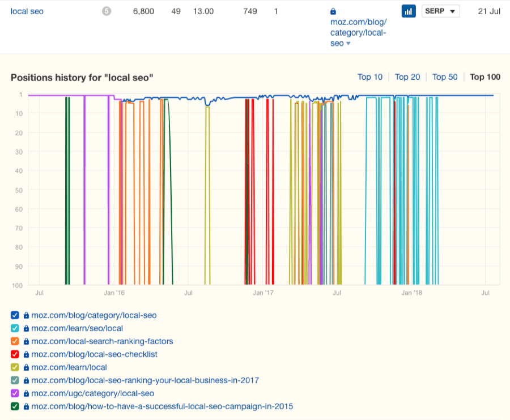This screenshot has width=510, height=420.
Task: Click lock icon beside moz.com/blog/local-seo-checklist legend entry
Action: coord(26,354)
